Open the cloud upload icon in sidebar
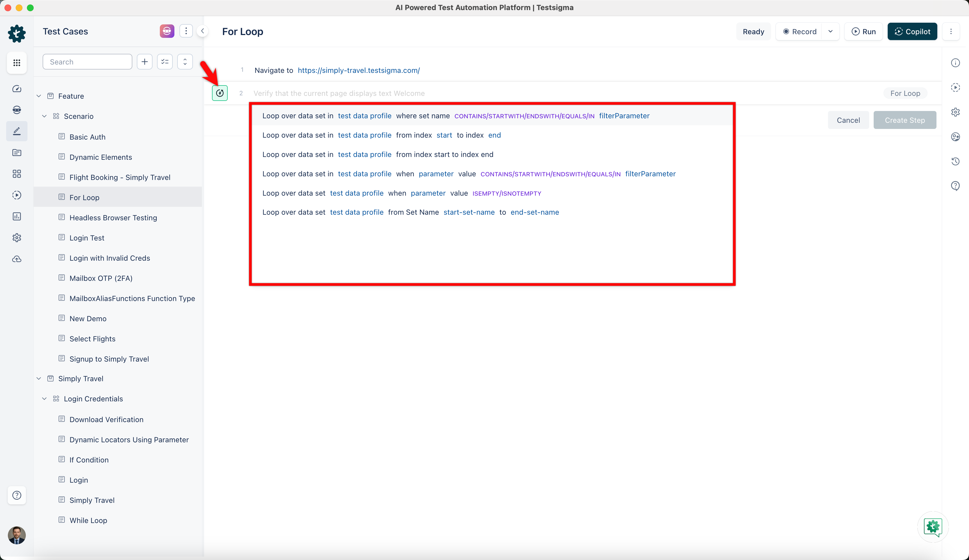This screenshot has width=969, height=560. click(x=17, y=259)
